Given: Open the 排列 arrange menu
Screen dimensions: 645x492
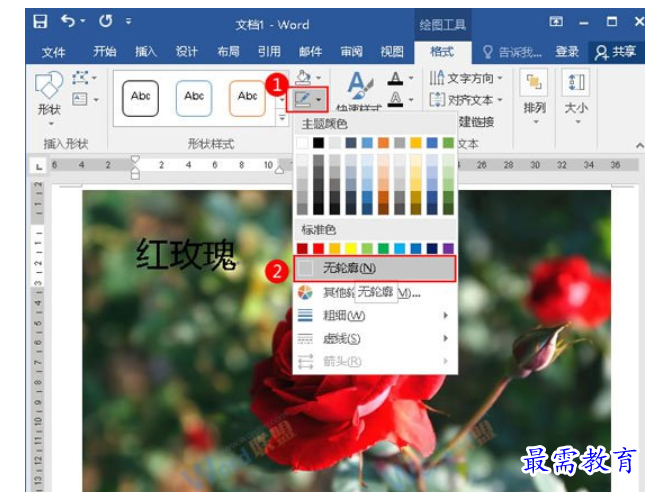Looking at the screenshot, I should (534, 98).
